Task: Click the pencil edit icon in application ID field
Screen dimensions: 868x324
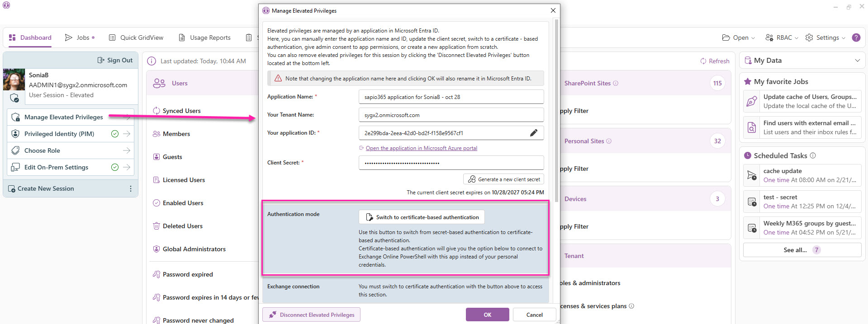Action: point(534,133)
